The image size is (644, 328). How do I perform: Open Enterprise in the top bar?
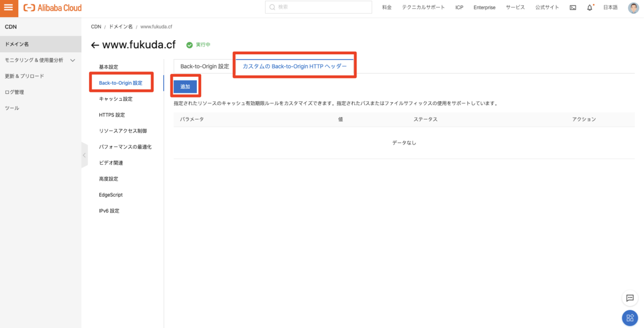click(x=485, y=8)
